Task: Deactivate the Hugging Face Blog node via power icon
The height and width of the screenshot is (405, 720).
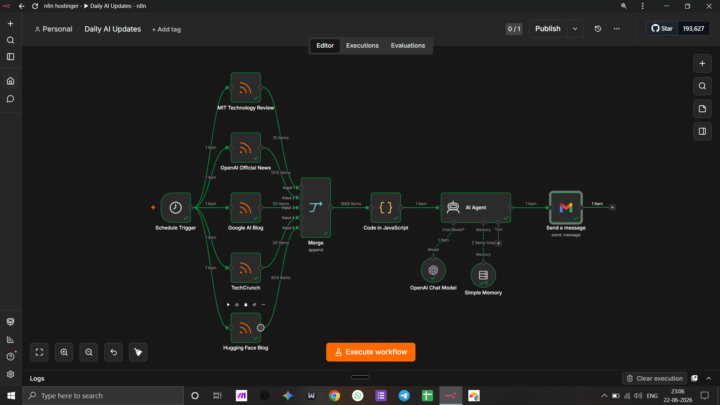Action: click(x=237, y=304)
